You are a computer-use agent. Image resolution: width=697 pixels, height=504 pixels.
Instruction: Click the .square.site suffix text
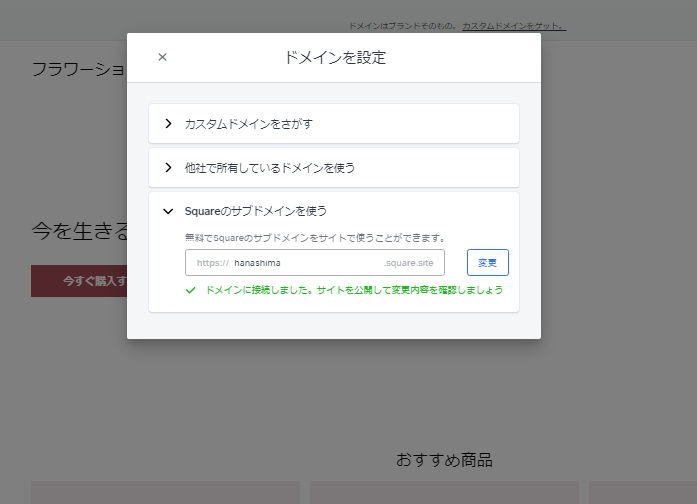(x=409, y=263)
